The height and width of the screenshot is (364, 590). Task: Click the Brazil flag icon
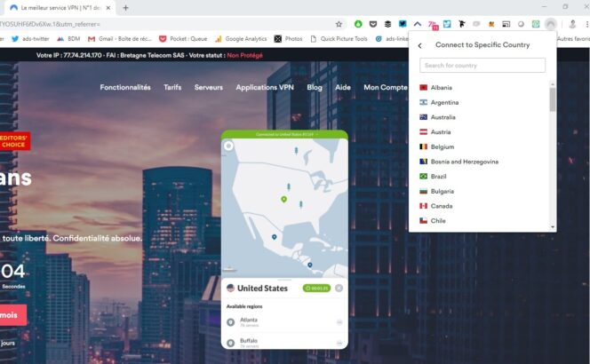423,177
